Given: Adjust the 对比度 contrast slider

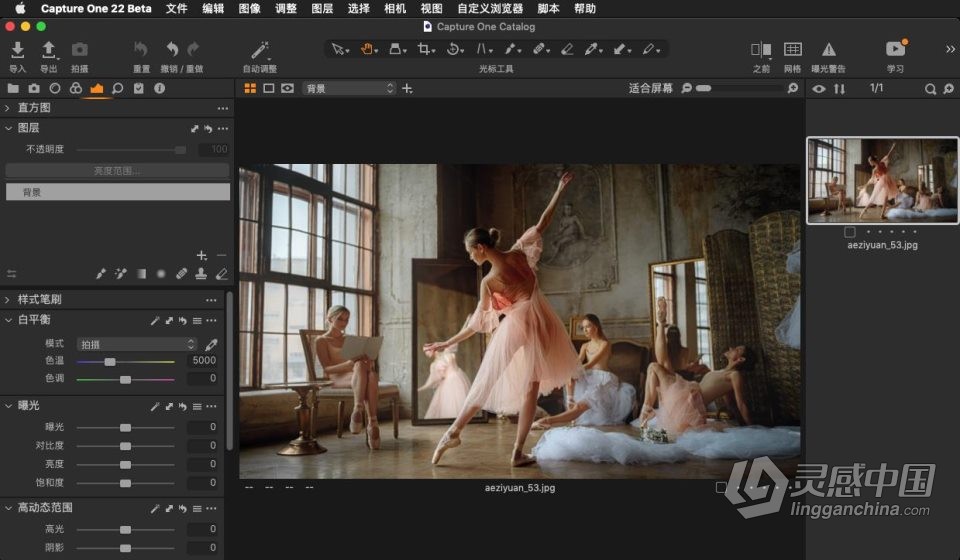Looking at the screenshot, I should pos(126,446).
